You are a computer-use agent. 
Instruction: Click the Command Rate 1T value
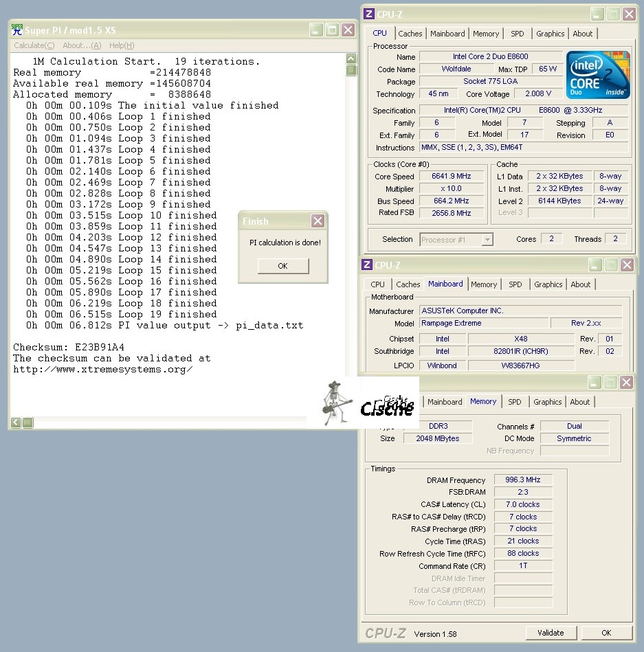[x=523, y=566]
